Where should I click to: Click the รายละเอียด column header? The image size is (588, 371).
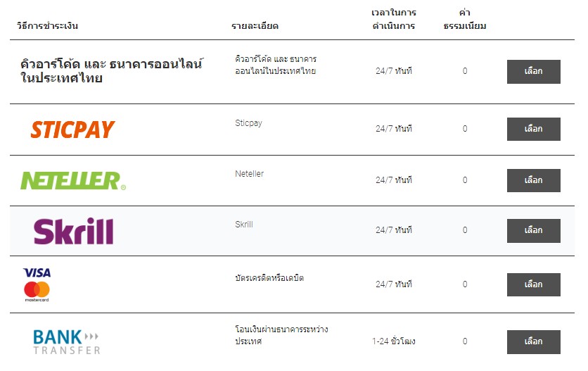[255, 26]
